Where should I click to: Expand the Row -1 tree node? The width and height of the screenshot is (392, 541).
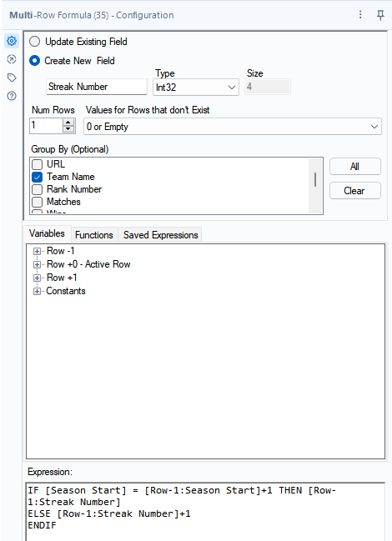(37, 251)
